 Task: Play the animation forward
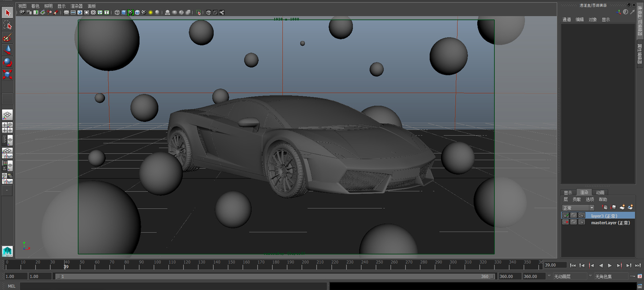[x=610, y=265]
